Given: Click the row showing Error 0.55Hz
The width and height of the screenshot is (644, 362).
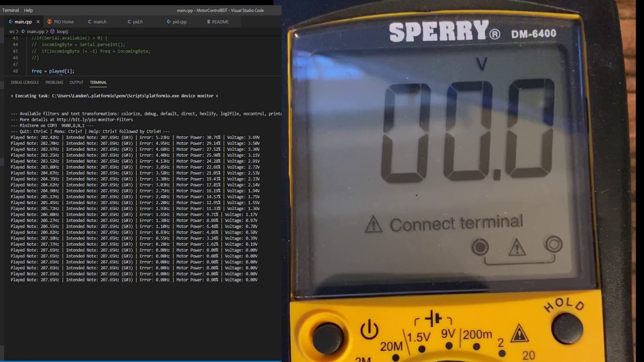Looking at the screenshot, I should pos(134,238).
